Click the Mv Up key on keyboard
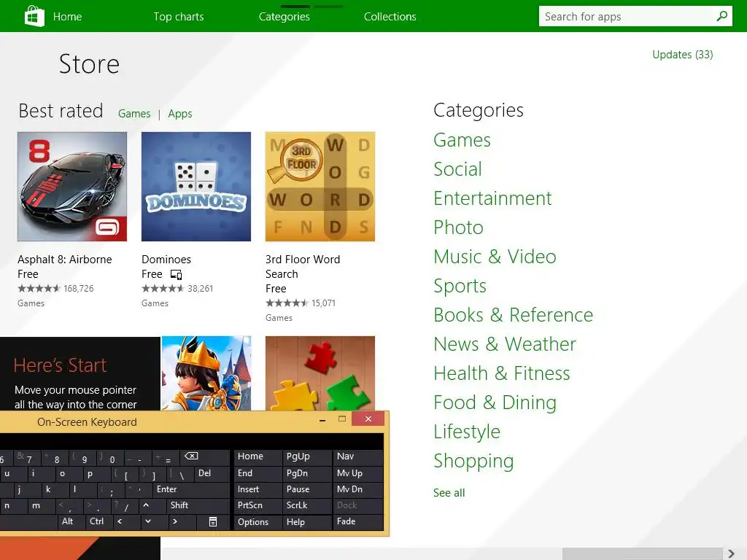Screen dimensions: 747x560 [357, 472]
